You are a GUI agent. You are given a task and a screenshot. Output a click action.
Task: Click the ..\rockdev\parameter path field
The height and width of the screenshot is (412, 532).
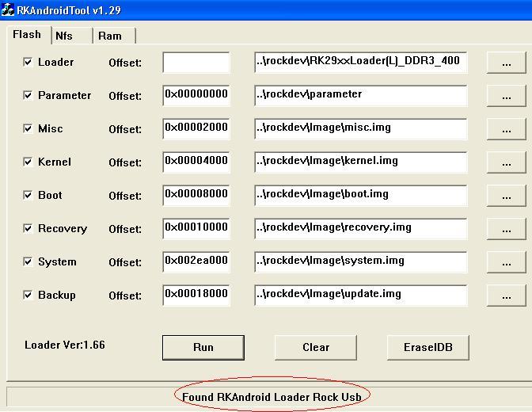[x=361, y=96]
